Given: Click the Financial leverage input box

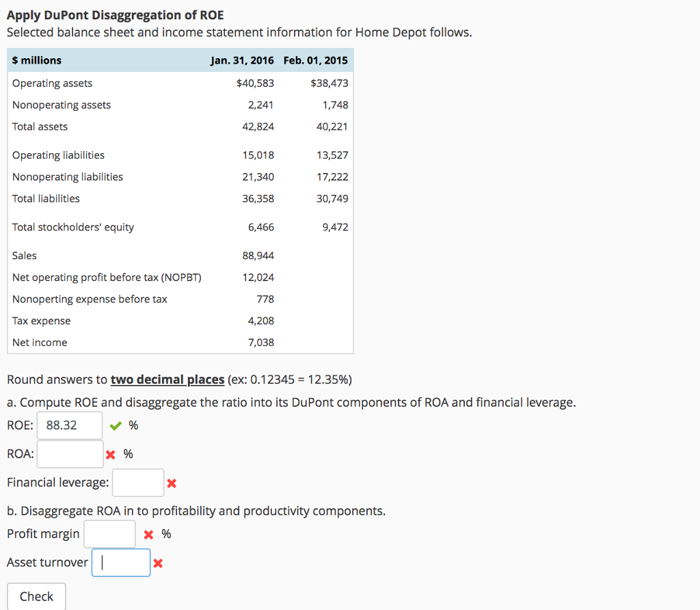Looking at the screenshot, I should coord(138,482).
